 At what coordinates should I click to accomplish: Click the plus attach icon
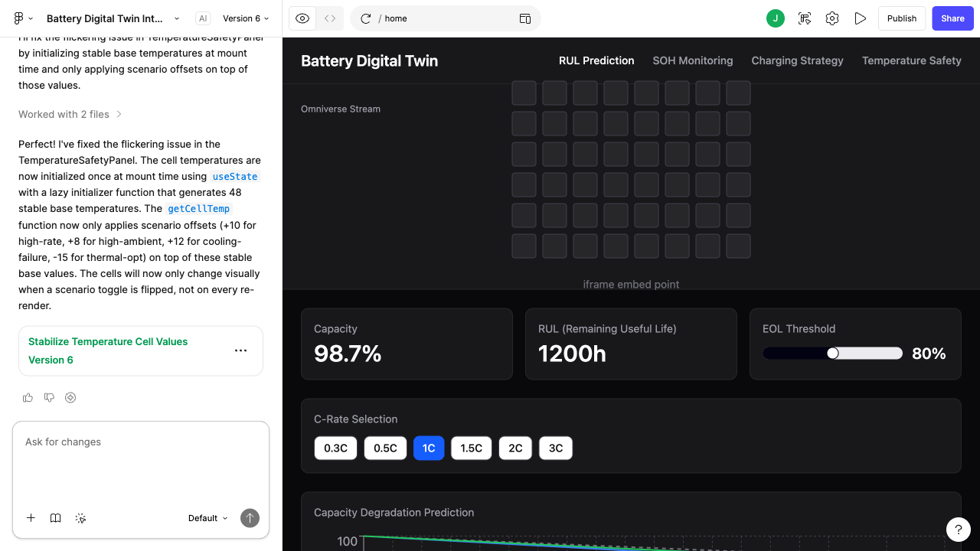[x=31, y=518]
